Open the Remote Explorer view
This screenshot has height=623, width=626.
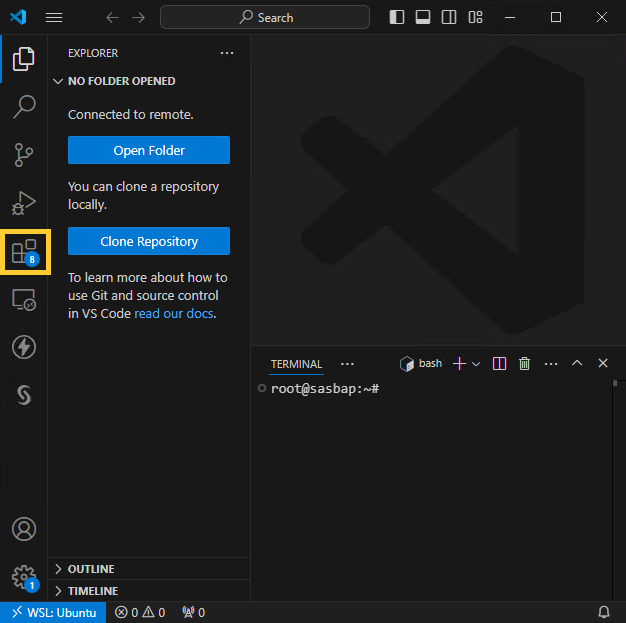[24, 300]
